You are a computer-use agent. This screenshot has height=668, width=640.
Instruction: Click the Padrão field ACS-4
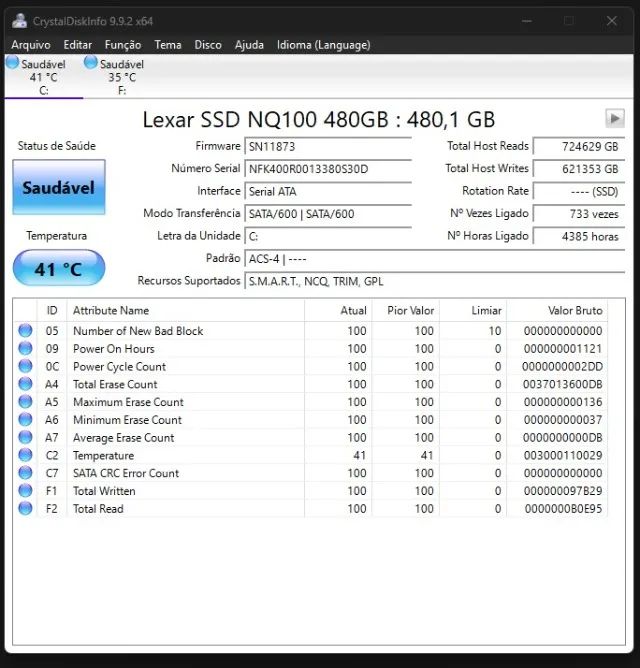coord(435,259)
